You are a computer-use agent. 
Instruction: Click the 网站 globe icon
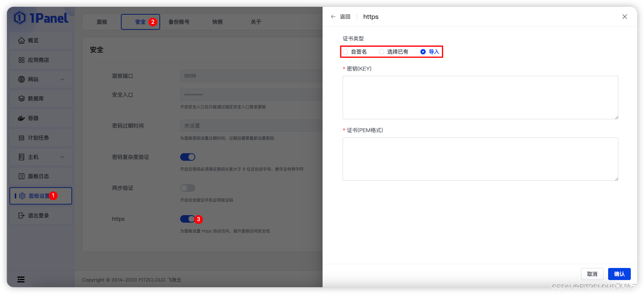(22, 79)
